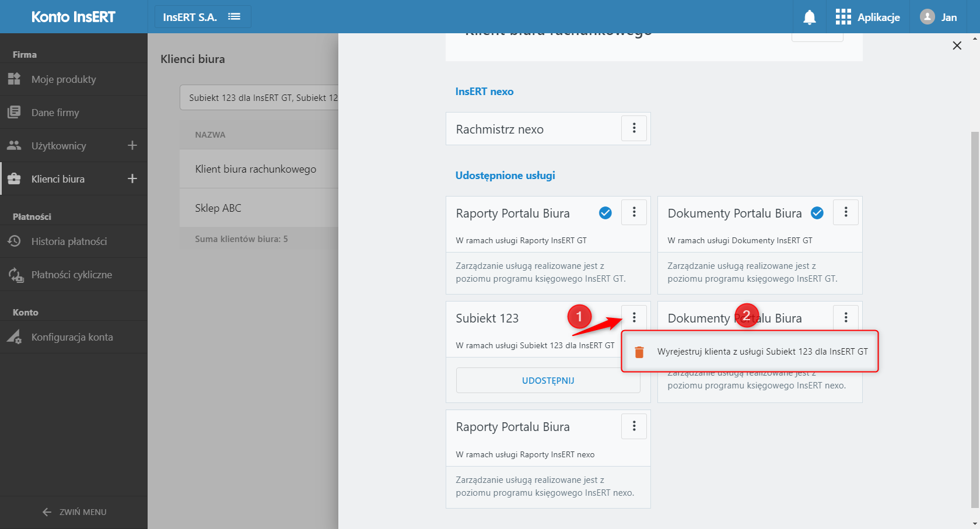Click the Subiekt 123 card title

point(487,318)
